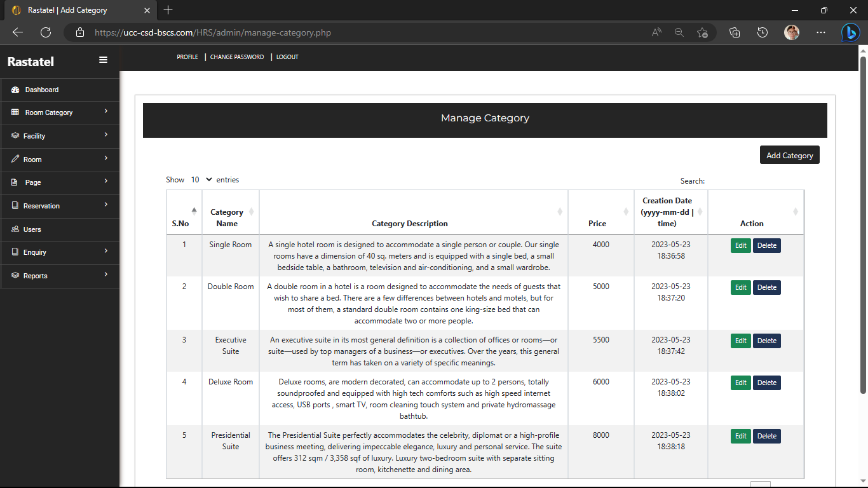Open CHANGE PASSWORD from the top menu
The height and width of the screenshot is (488, 868).
(x=236, y=57)
